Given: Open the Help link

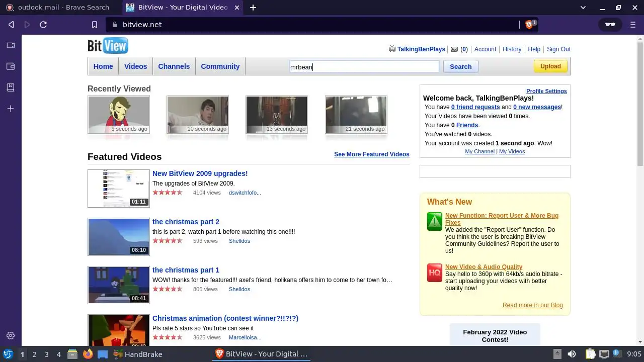Looking at the screenshot, I should pyautogui.click(x=534, y=49).
